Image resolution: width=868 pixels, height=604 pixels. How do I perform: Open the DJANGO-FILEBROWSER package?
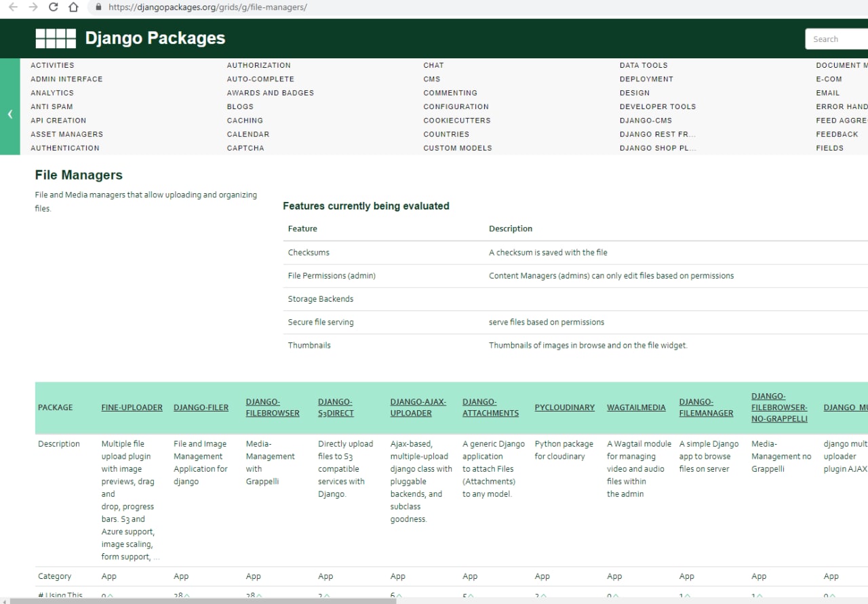click(x=273, y=407)
